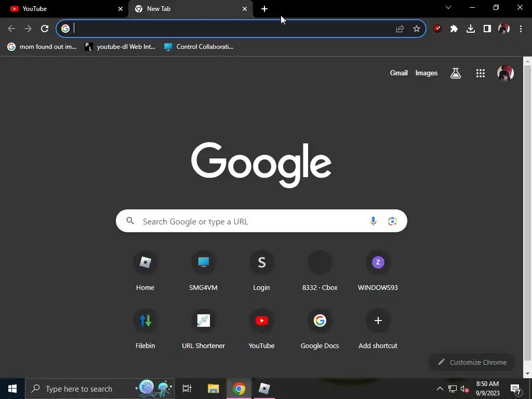Open the Chrome three-dot menu
The height and width of the screenshot is (399, 532).
point(521,29)
